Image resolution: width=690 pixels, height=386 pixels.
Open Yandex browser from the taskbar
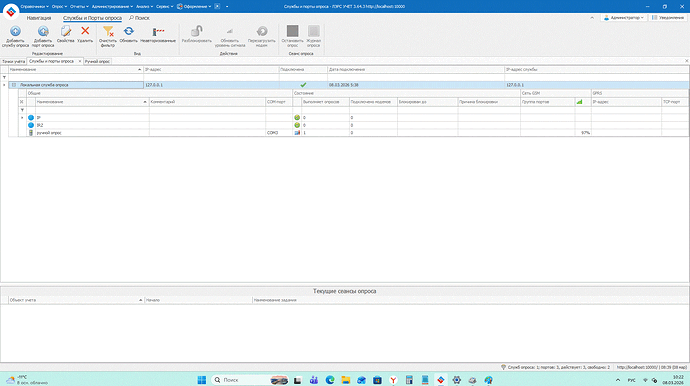(x=393, y=380)
